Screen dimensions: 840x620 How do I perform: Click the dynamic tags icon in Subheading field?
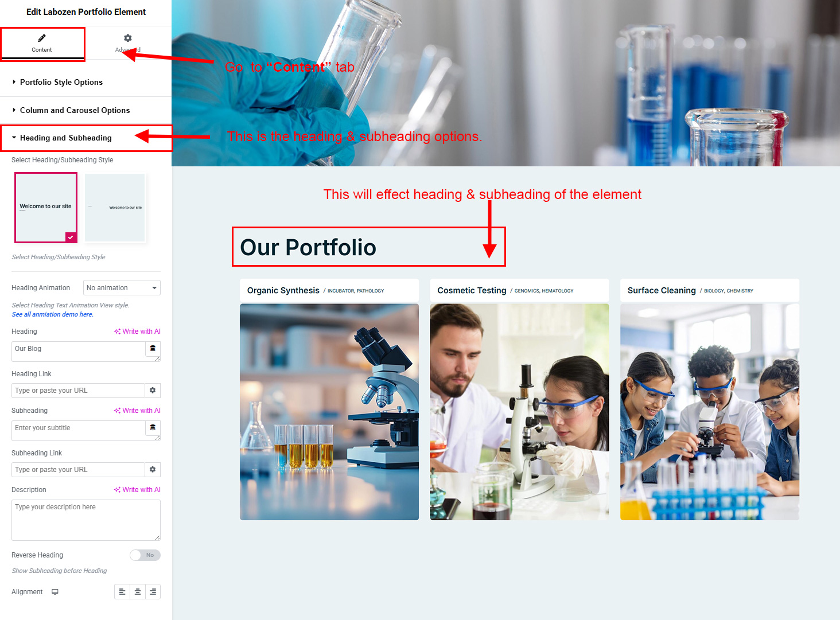pyautogui.click(x=153, y=428)
